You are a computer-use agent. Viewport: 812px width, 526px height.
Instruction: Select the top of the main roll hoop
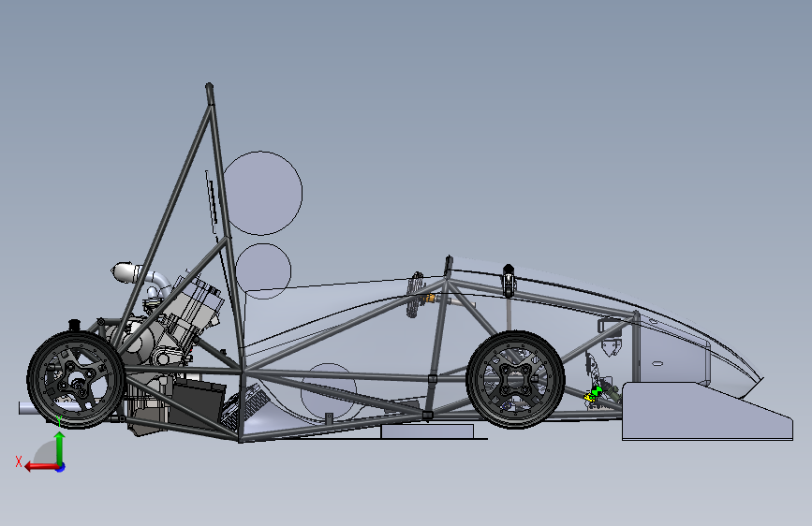209,94
